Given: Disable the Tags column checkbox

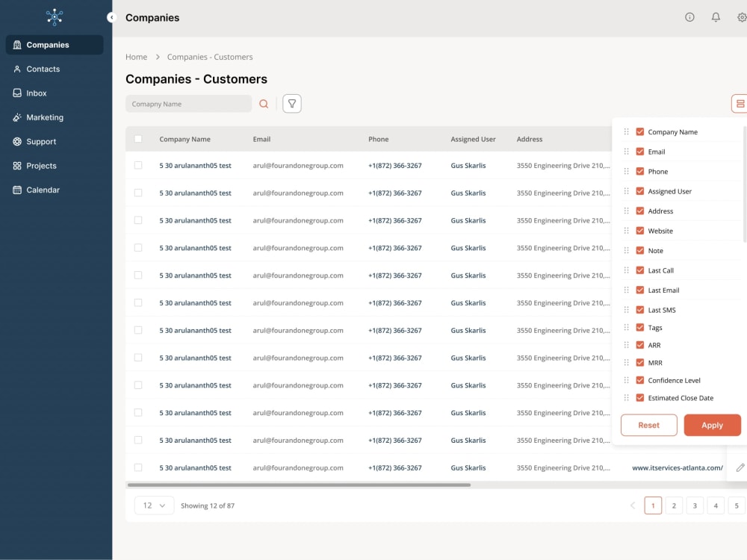Looking at the screenshot, I should tap(640, 327).
